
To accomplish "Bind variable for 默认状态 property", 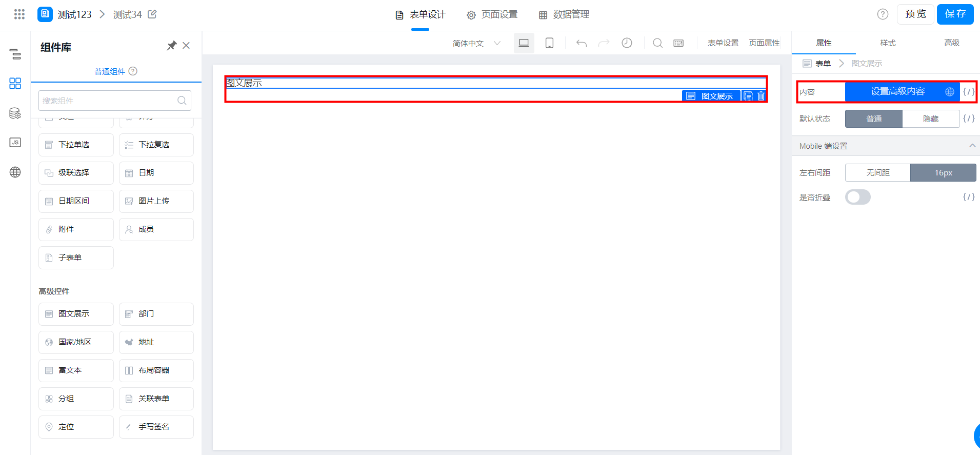I will point(969,118).
